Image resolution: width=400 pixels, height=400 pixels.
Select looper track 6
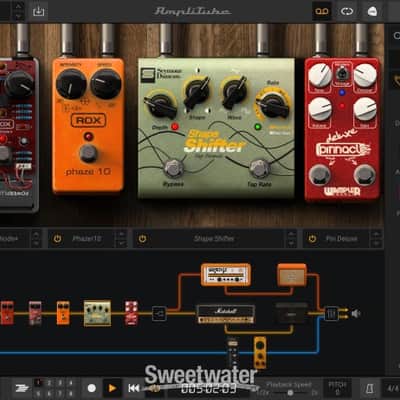[49, 393]
